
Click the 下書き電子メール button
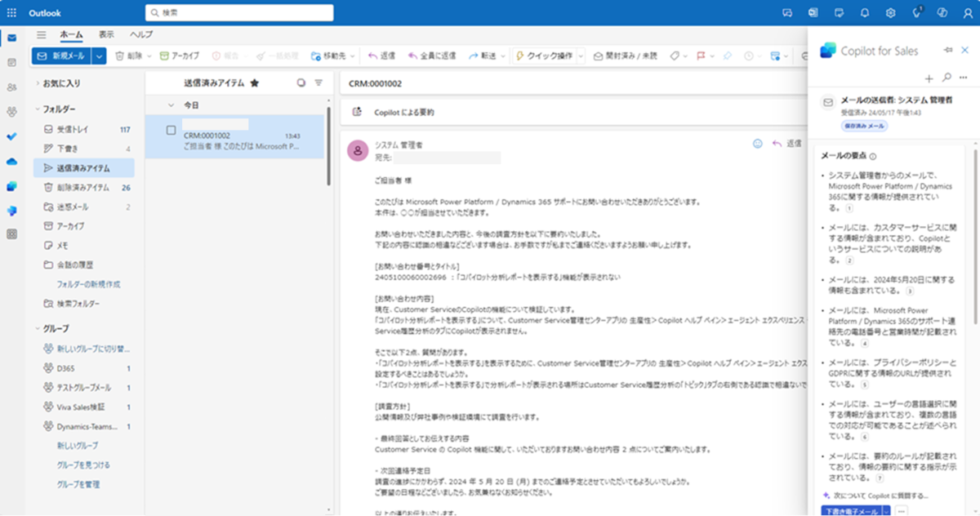tap(850, 511)
